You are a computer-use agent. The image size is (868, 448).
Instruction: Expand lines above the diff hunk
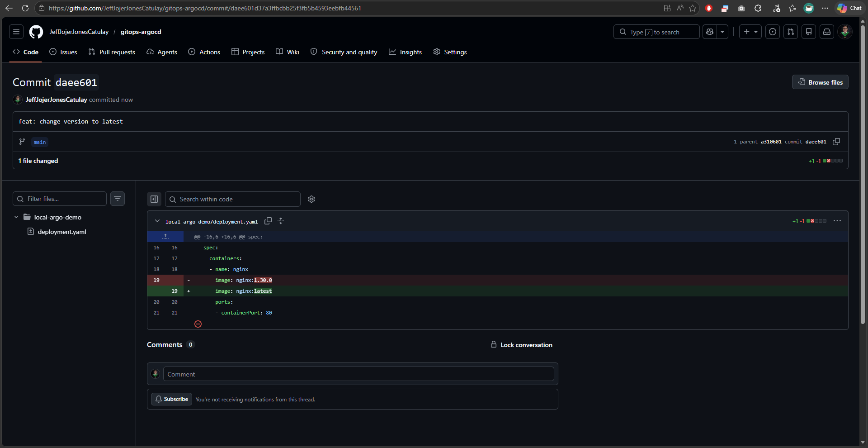click(165, 237)
